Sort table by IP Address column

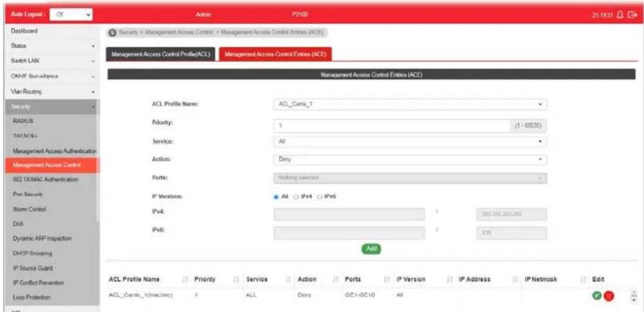(x=515, y=280)
